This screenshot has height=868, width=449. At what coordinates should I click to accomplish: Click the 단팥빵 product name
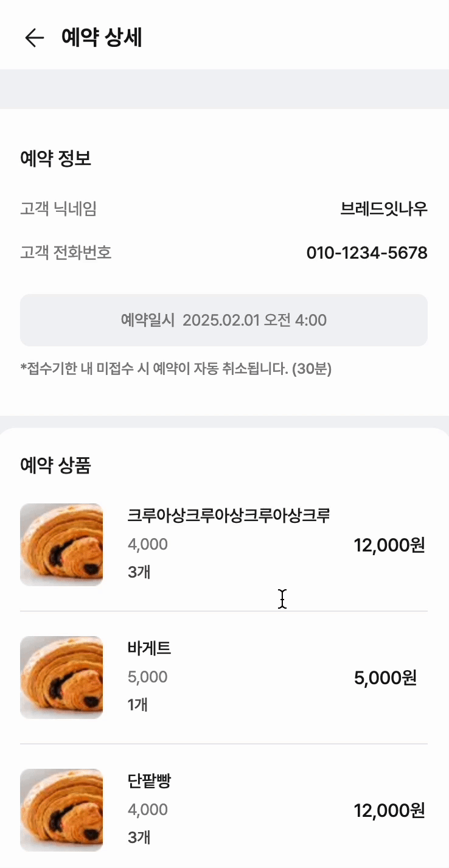pos(150,781)
